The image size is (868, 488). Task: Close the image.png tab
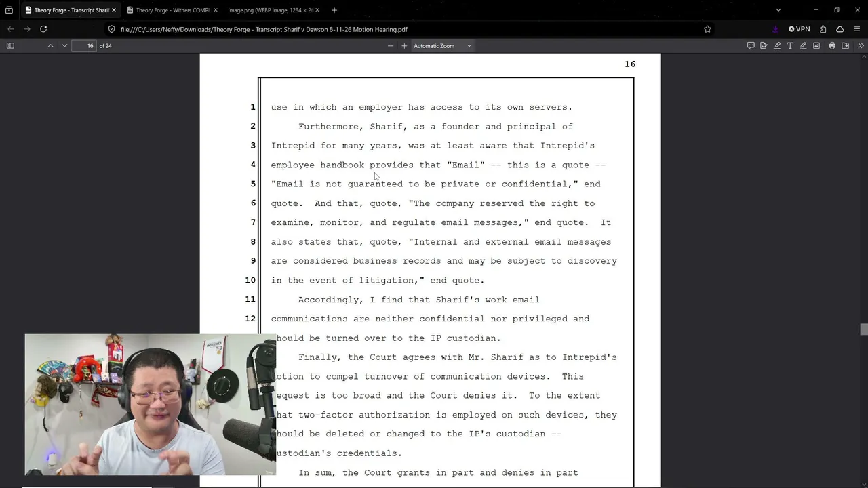coord(317,10)
